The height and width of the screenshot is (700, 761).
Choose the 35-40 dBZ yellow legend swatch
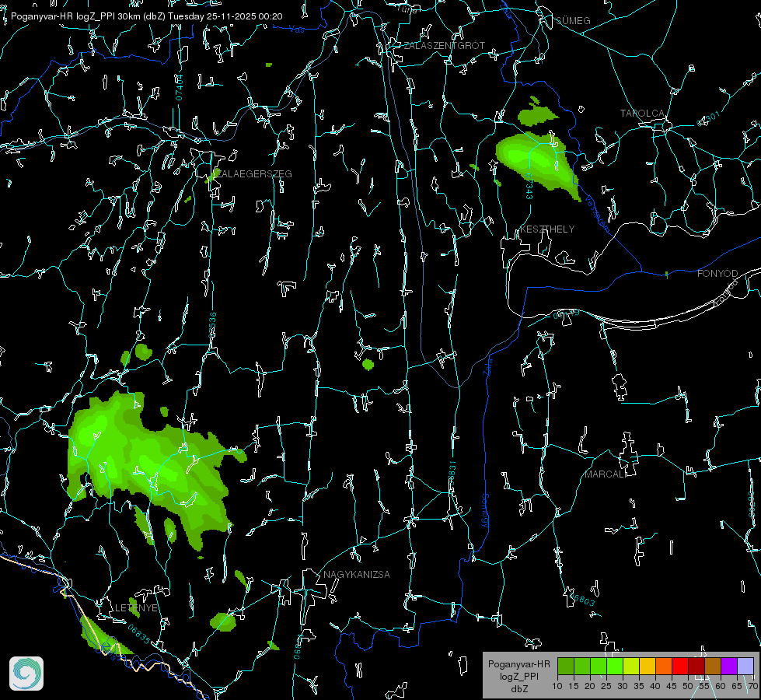648,666
